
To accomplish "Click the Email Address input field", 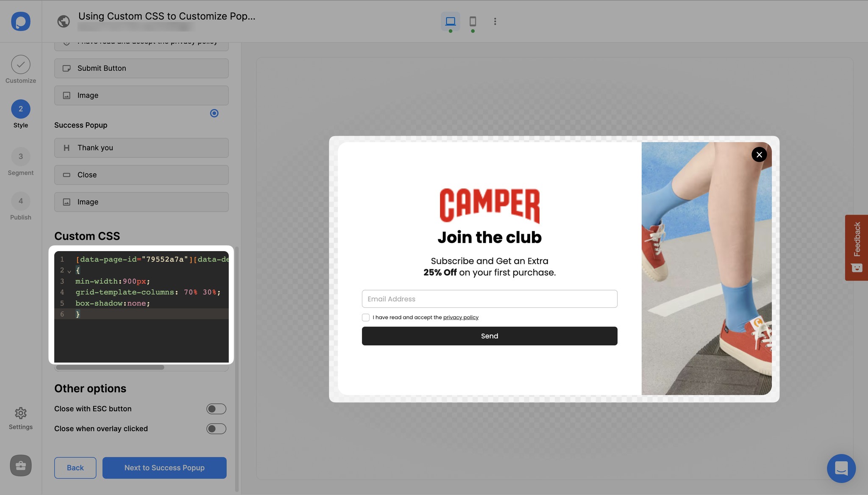I will (x=489, y=299).
